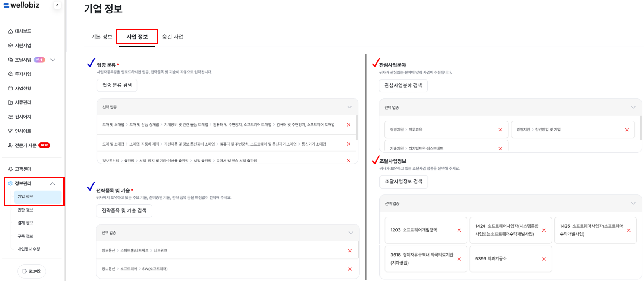
Task: Click the wellobiz logo
Action: click(22, 5)
